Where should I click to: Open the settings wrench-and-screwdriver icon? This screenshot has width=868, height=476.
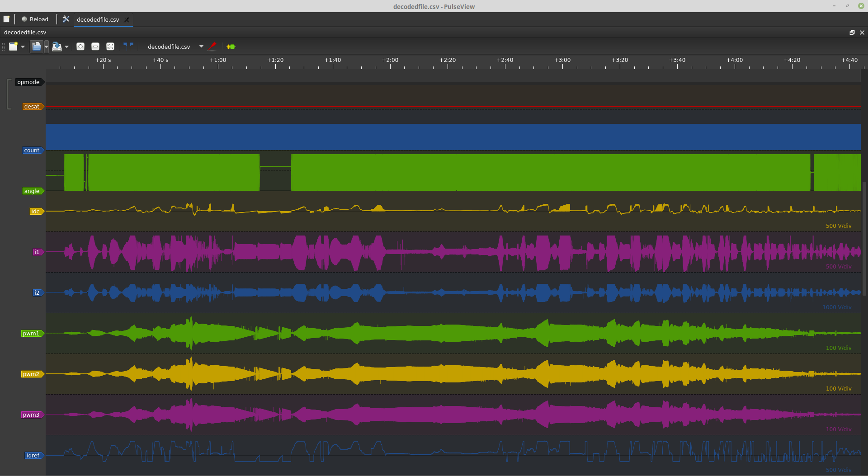tap(66, 19)
